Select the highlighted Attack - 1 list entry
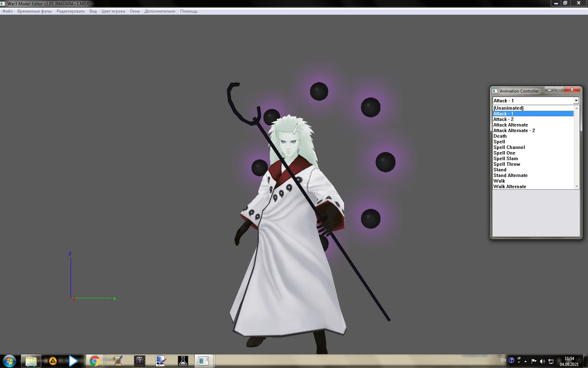Viewport: 588px width, 368px height. click(x=533, y=114)
